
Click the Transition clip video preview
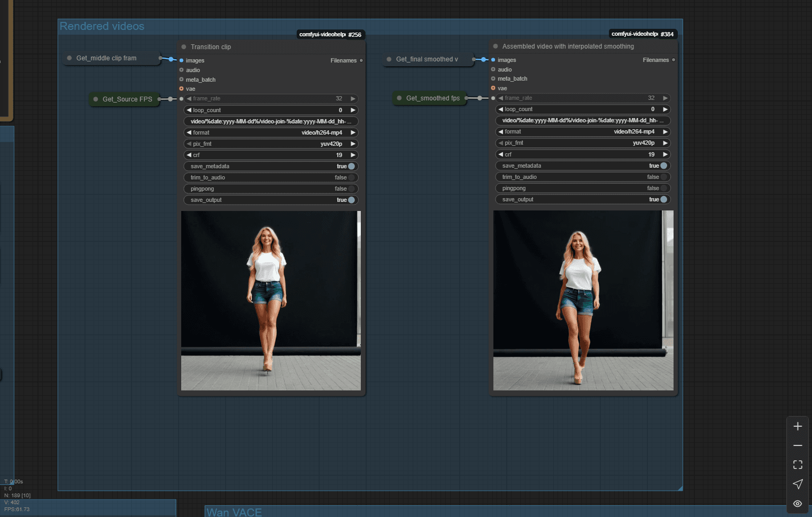(x=271, y=301)
